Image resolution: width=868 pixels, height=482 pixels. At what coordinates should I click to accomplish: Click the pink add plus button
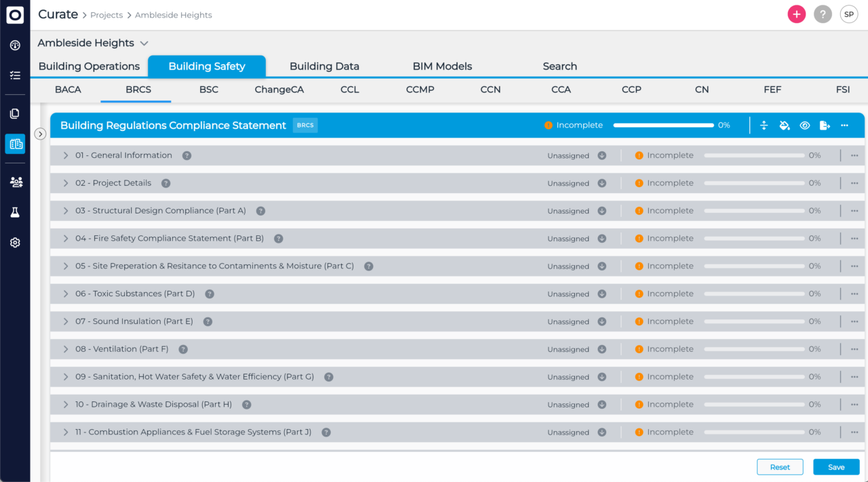[x=796, y=14]
